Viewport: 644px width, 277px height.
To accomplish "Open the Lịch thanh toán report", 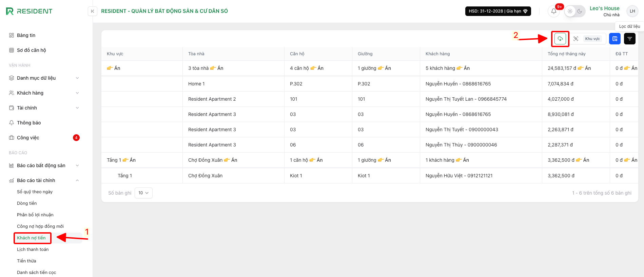I will click(x=33, y=250).
